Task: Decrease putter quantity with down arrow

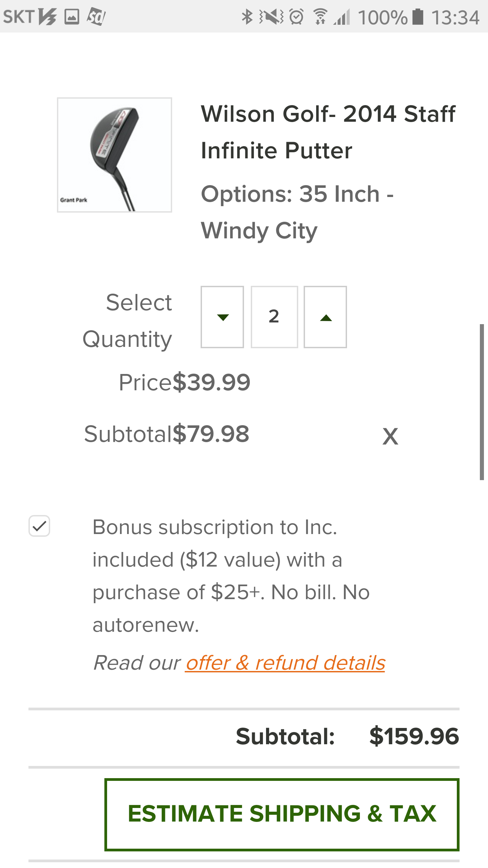Action: pos(222,317)
